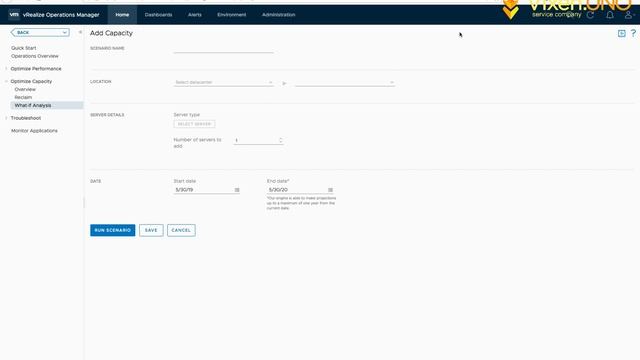Select What-If Analysis in the sidebar
Screen dimensions: 640x360
(x=47, y=105)
